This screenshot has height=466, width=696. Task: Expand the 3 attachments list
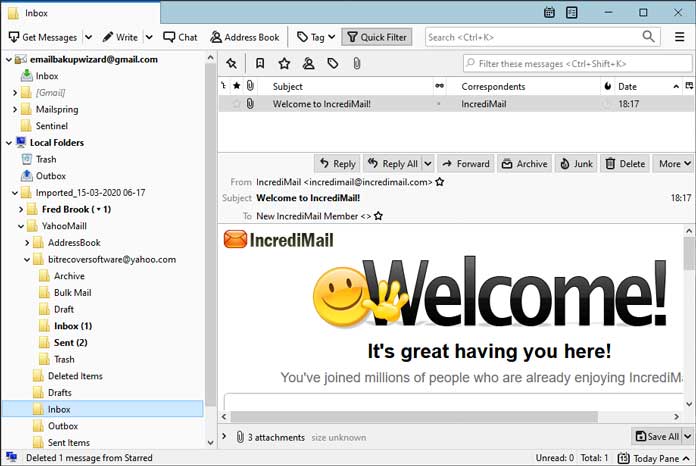point(224,437)
